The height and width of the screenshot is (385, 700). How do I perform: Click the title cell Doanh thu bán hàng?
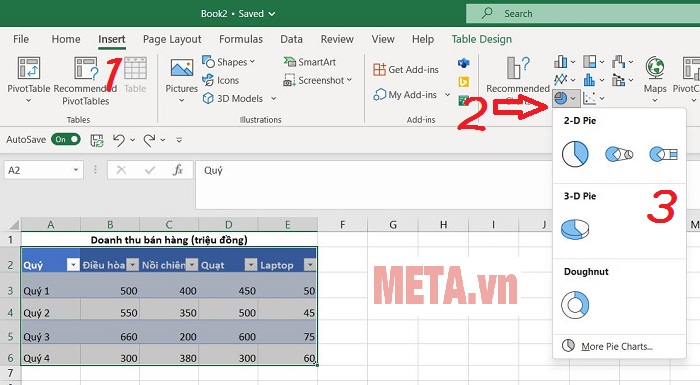(169, 240)
